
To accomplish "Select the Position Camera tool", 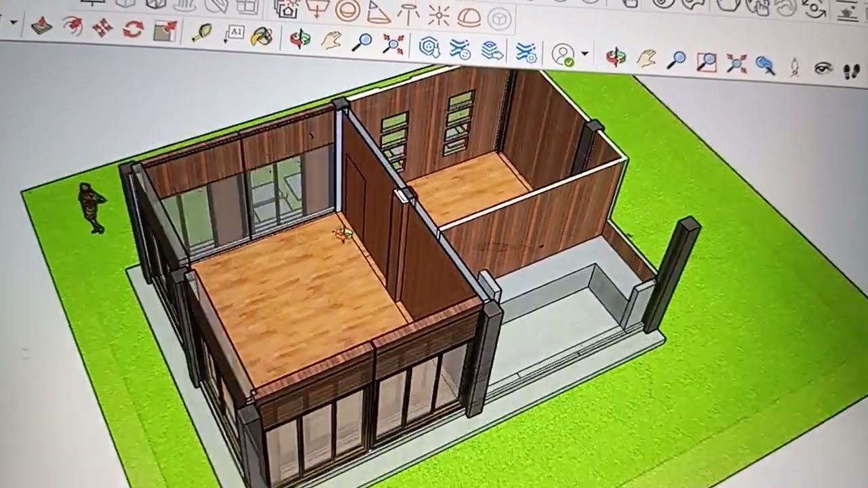I will 795,66.
